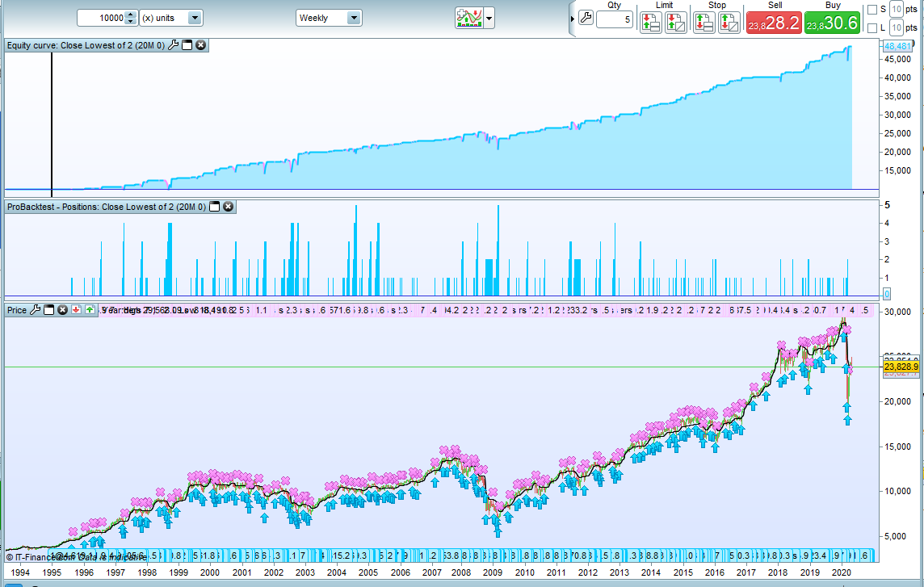
Task: Click the 45,000 equity axis label
Action: coord(897,59)
